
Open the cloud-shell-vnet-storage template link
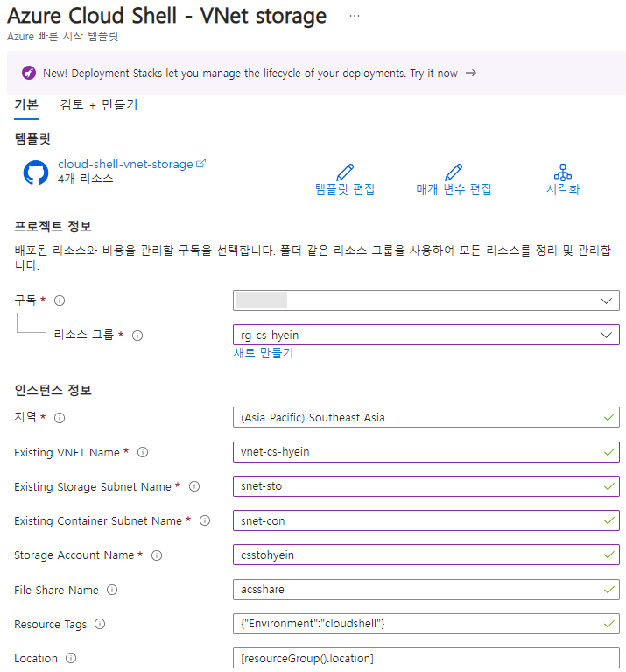125,164
